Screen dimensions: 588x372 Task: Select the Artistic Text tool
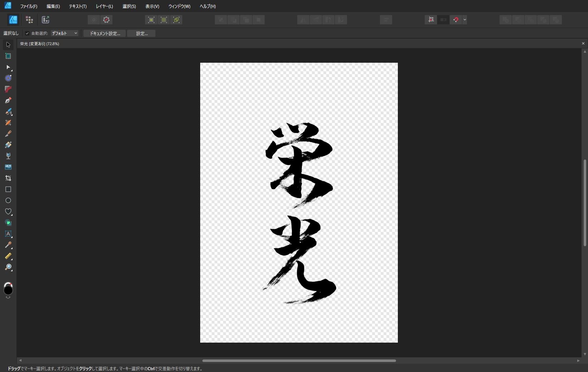click(8, 234)
